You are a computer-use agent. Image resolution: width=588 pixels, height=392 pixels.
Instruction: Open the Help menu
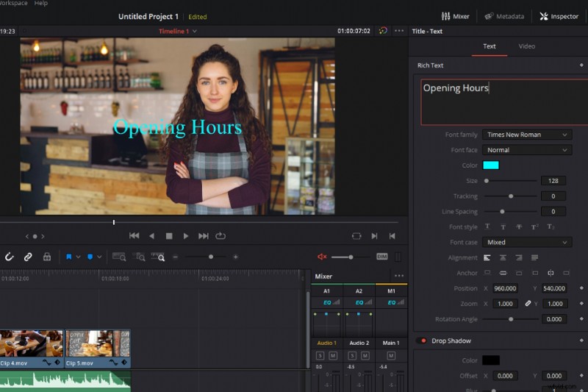point(41,3)
